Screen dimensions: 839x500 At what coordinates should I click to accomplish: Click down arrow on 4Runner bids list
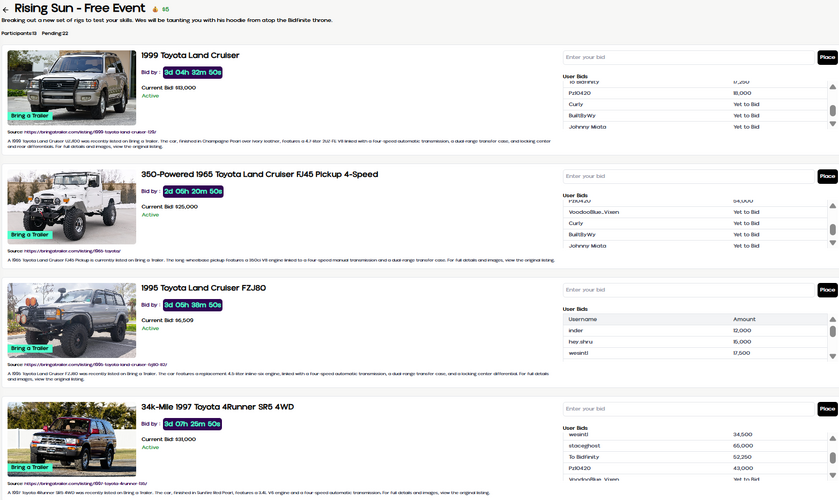click(x=833, y=475)
